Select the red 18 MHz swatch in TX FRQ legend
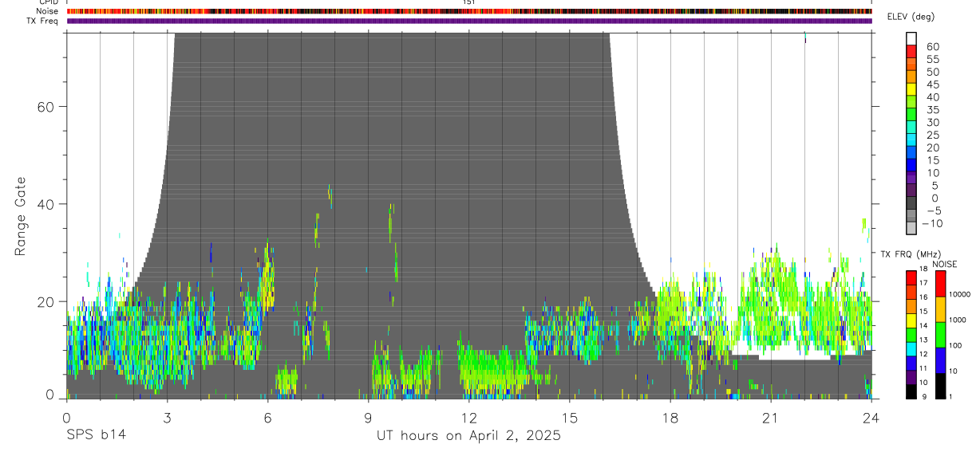Screen dimensions: 980x452 pyautogui.click(x=911, y=278)
